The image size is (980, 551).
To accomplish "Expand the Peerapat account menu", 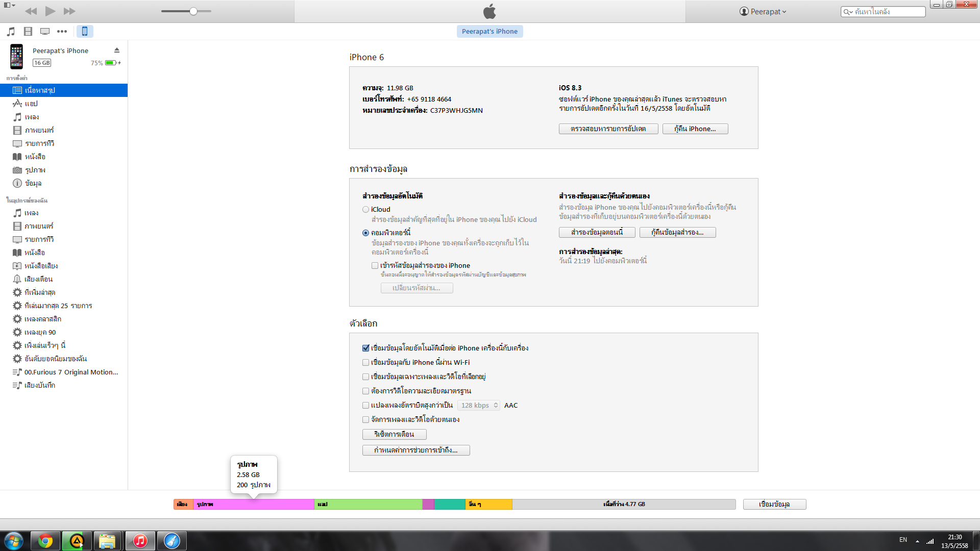I will click(x=763, y=12).
